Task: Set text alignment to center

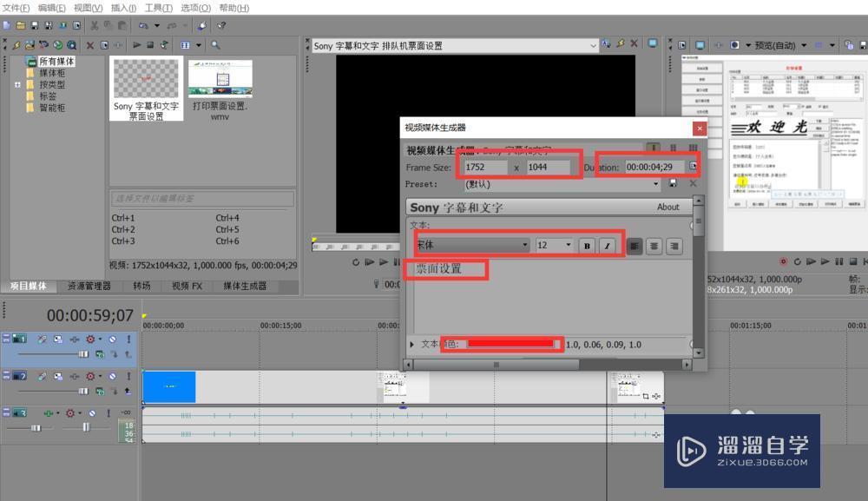Action: (x=654, y=247)
